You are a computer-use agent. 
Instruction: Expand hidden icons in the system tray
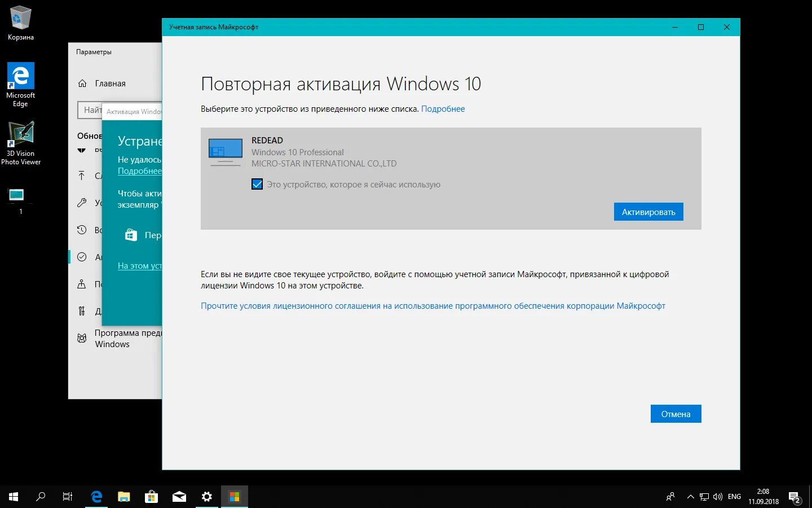point(690,496)
